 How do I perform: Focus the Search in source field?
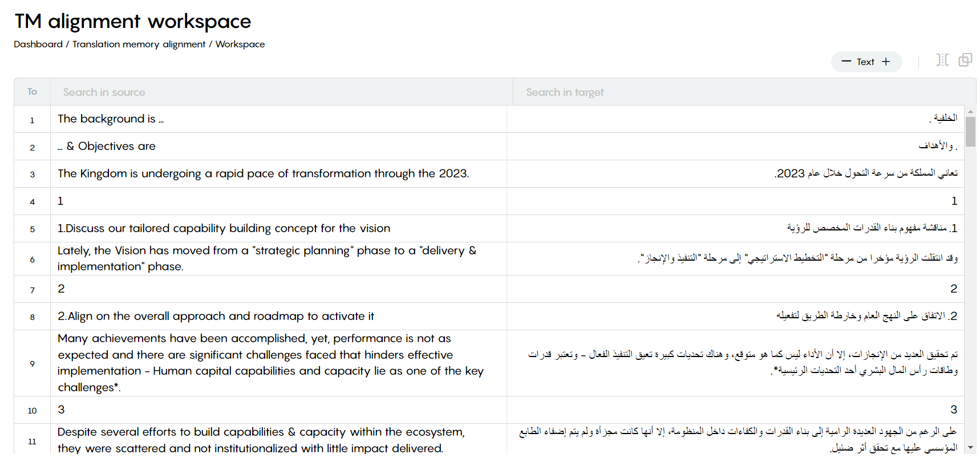(x=282, y=92)
